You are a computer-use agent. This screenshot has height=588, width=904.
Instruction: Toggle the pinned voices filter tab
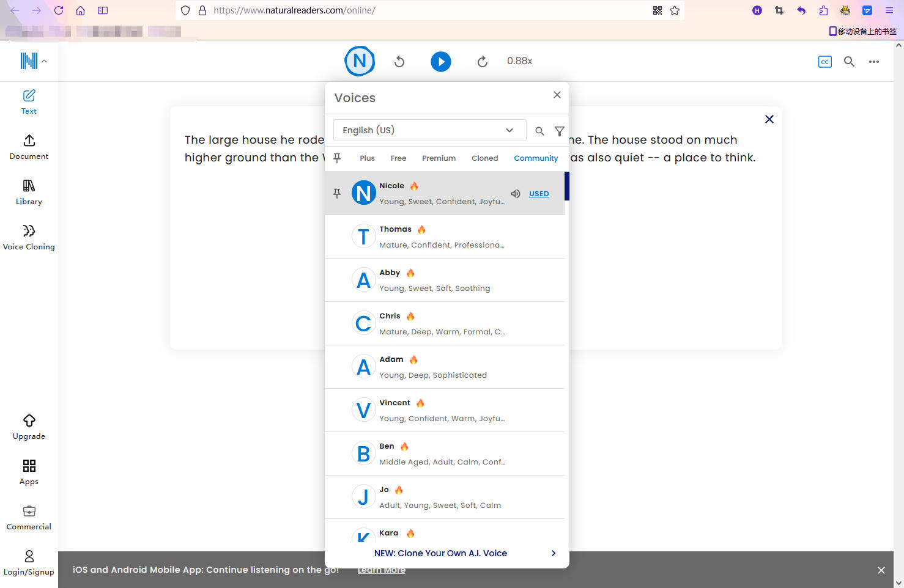(337, 158)
